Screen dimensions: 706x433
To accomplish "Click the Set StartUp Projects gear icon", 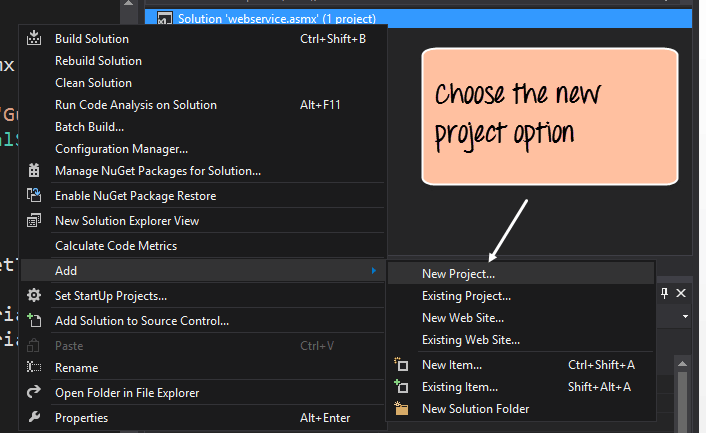I will pyautogui.click(x=34, y=296).
